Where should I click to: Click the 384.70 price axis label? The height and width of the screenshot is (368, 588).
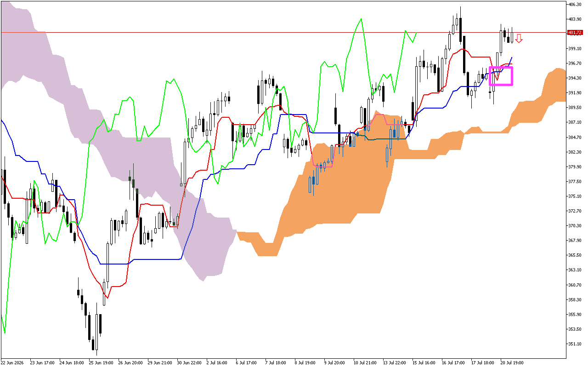(x=575, y=137)
